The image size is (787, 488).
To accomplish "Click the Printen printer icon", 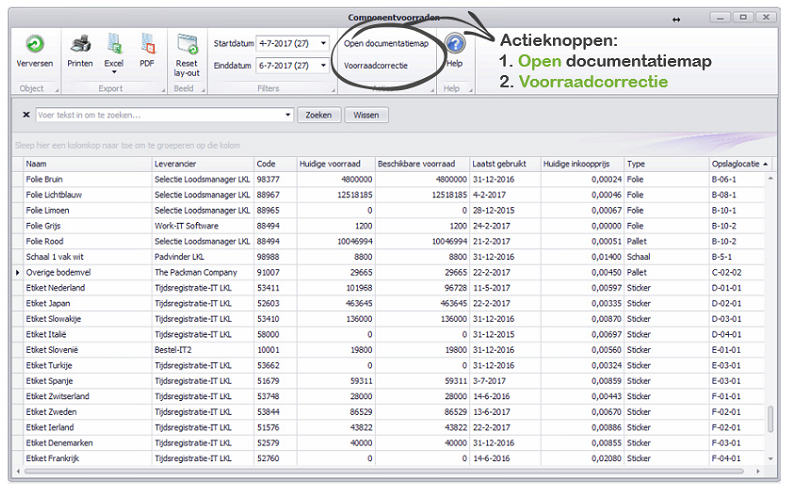I will [x=80, y=45].
